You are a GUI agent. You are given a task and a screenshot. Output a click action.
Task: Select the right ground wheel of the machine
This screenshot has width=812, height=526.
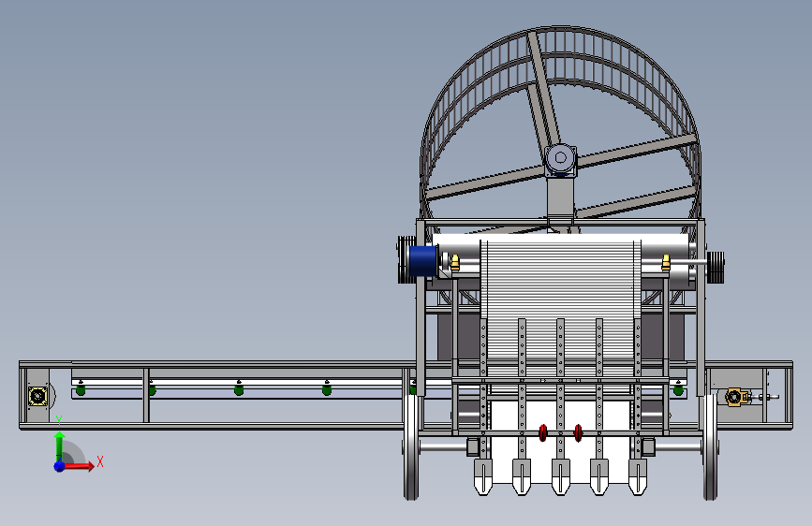pyautogui.click(x=711, y=447)
